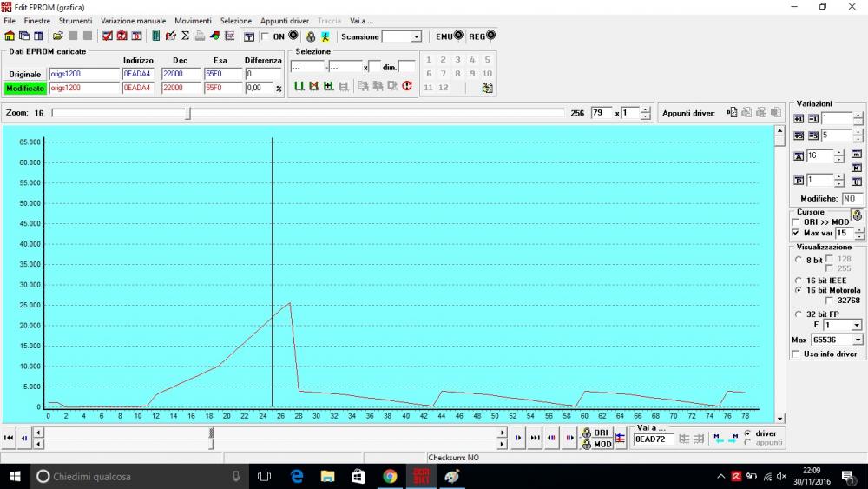The image size is (868, 489).
Task: Open the F value dropdown
Action: coord(858,325)
